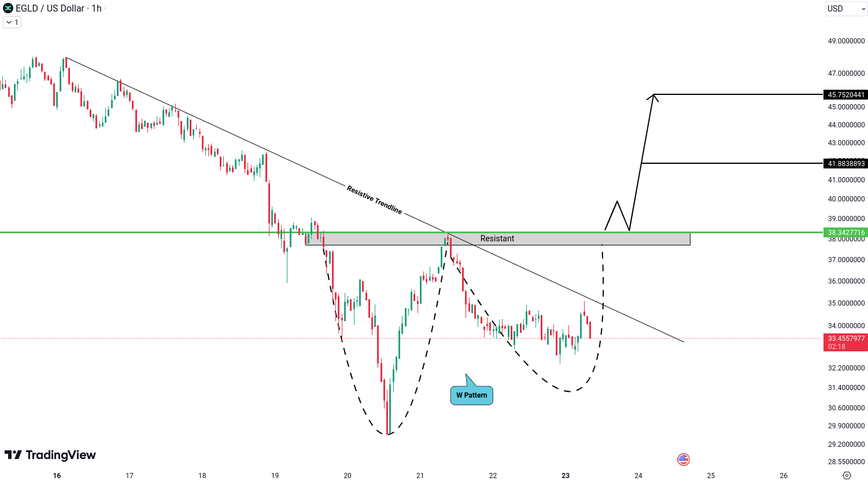Click the 36.0000000 axis value
Screen dimensions: 868x481
pos(847,281)
